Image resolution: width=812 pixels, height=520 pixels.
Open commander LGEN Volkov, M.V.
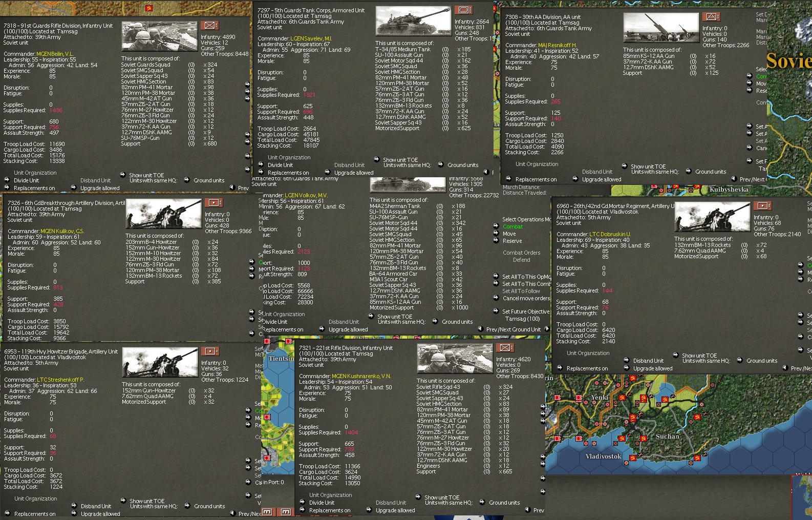(x=306, y=195)
